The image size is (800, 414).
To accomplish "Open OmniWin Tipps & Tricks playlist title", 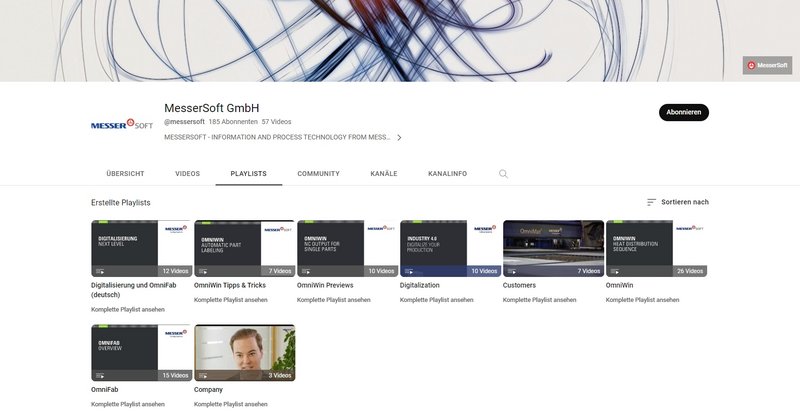I will (230, 285).
